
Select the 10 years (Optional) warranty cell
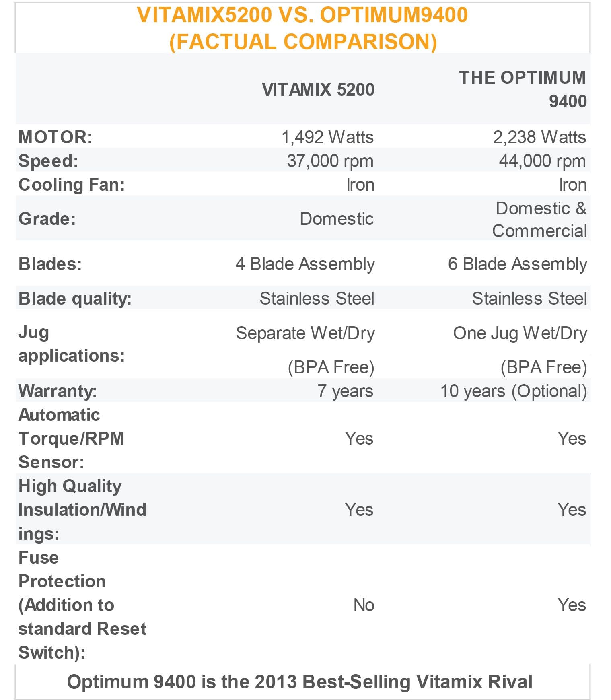pyautogui.click(x=514, y=391)
